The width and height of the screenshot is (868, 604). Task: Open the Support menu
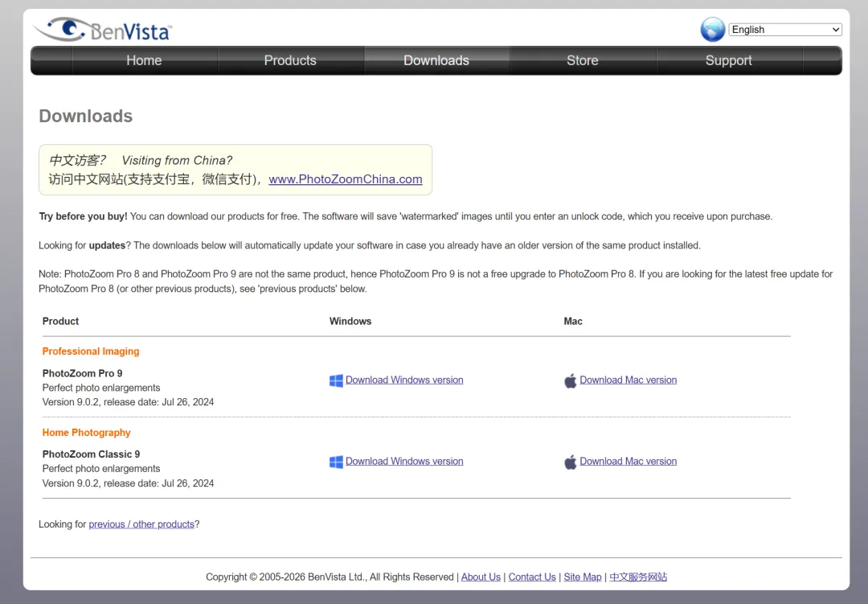coord(728,60)
